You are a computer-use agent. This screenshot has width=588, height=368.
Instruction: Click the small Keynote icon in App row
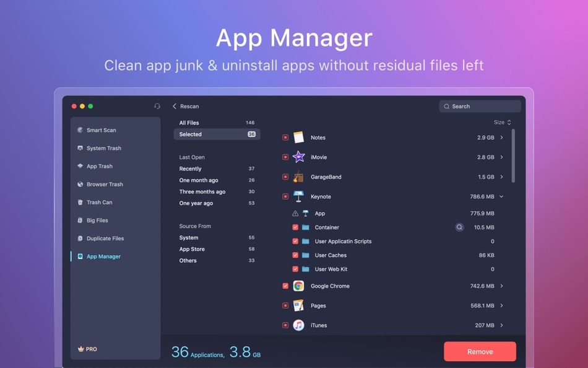pos(306,213)
